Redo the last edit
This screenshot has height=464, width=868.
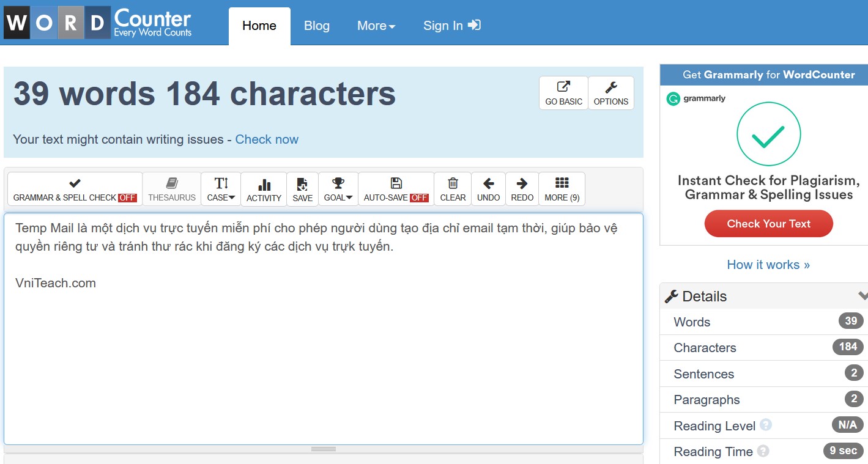(521, 188)
